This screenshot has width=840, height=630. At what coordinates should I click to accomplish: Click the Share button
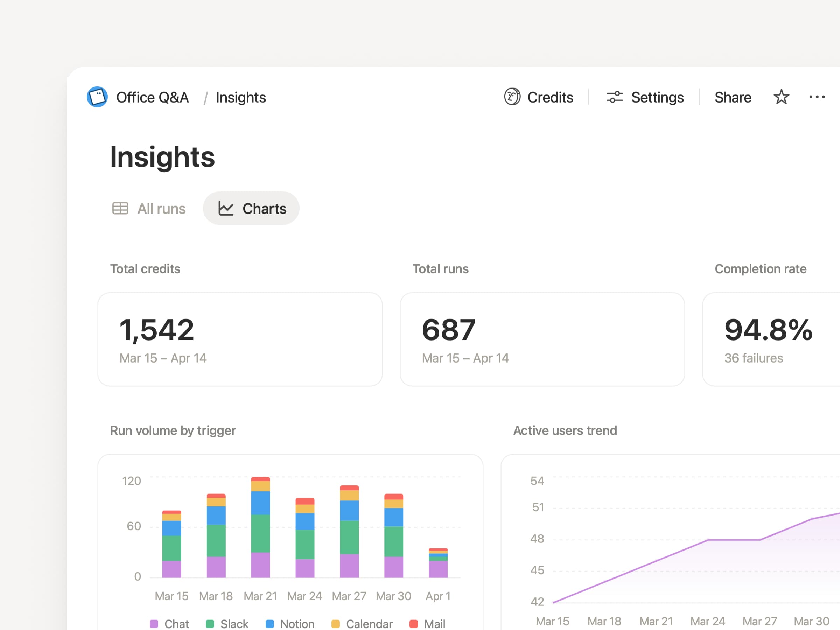coord(733,97)
